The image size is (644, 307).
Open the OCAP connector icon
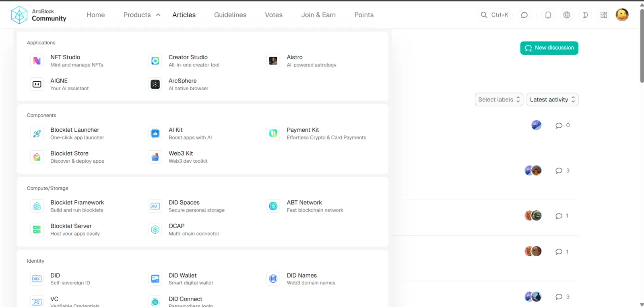(155, 230)
